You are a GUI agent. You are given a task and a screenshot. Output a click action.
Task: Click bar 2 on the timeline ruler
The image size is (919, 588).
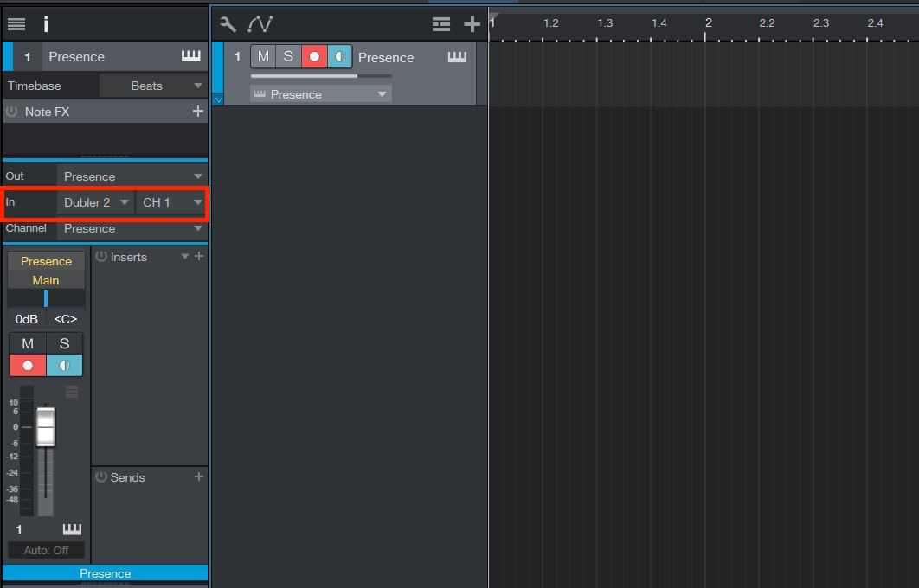tap(708, 23)
